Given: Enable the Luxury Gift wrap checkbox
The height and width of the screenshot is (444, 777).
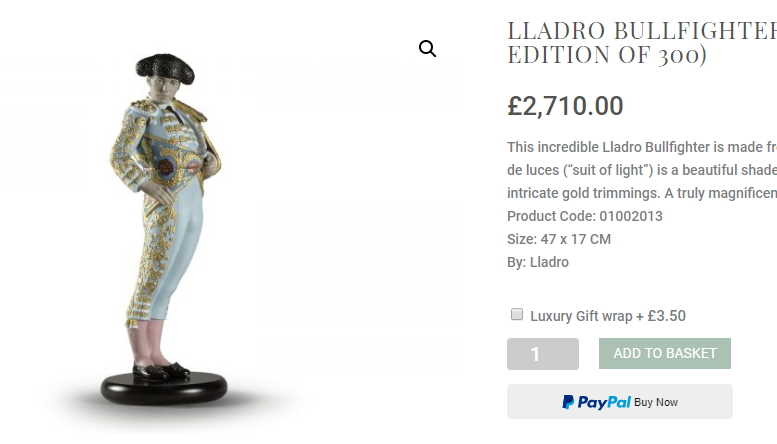Looking at the screenshot, I should click(516, 314).
